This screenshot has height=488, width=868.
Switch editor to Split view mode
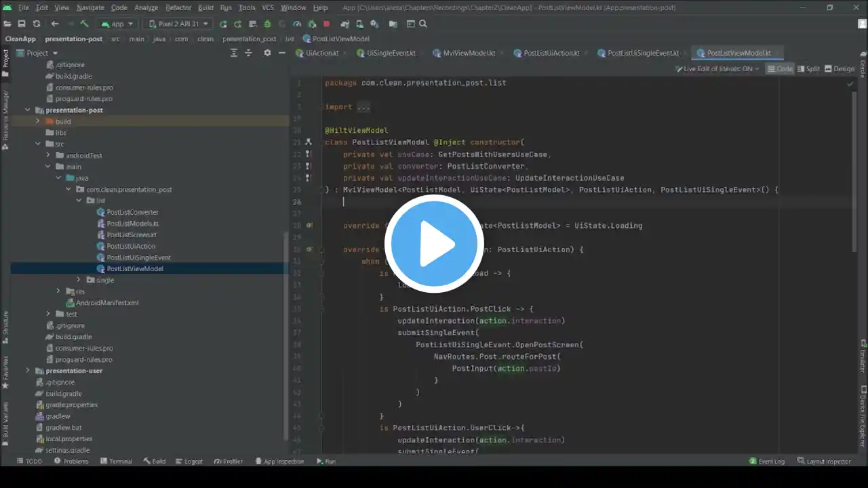(x=808, y=68)
